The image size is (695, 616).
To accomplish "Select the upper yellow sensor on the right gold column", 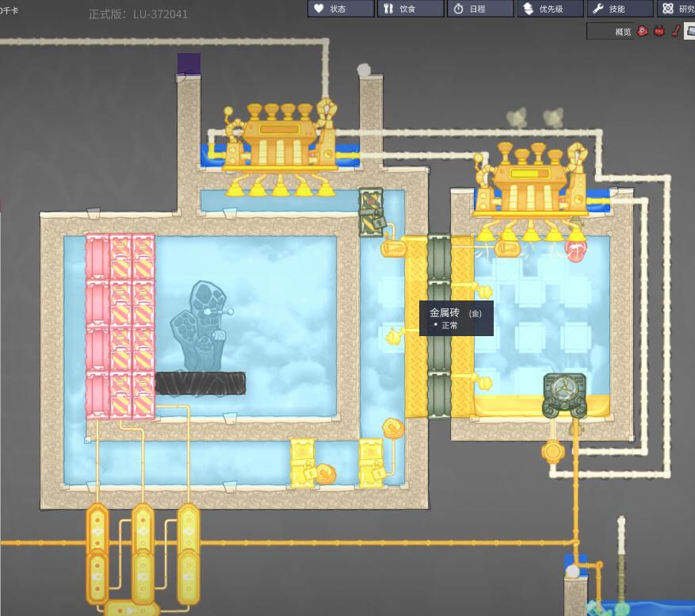I will [484, 292].
